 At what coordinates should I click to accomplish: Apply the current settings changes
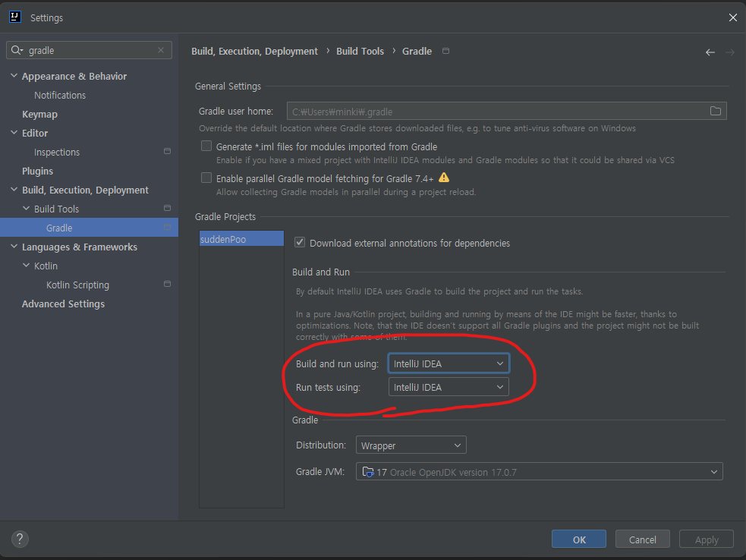706,539
